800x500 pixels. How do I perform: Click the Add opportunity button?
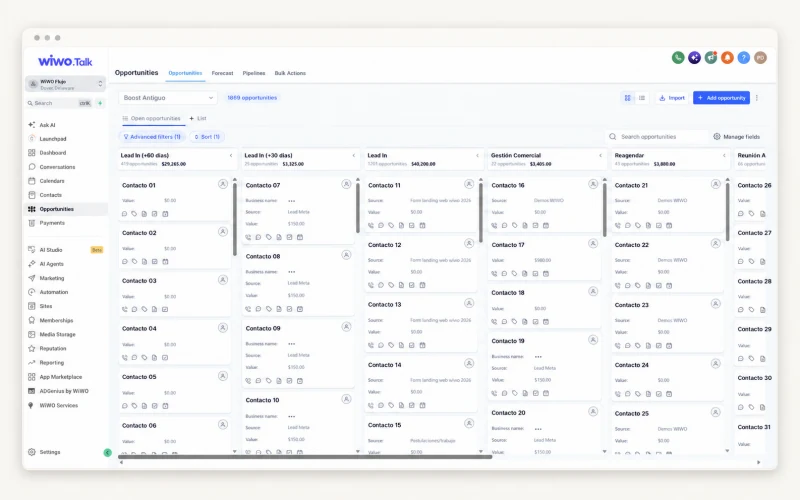click(721, 98)
